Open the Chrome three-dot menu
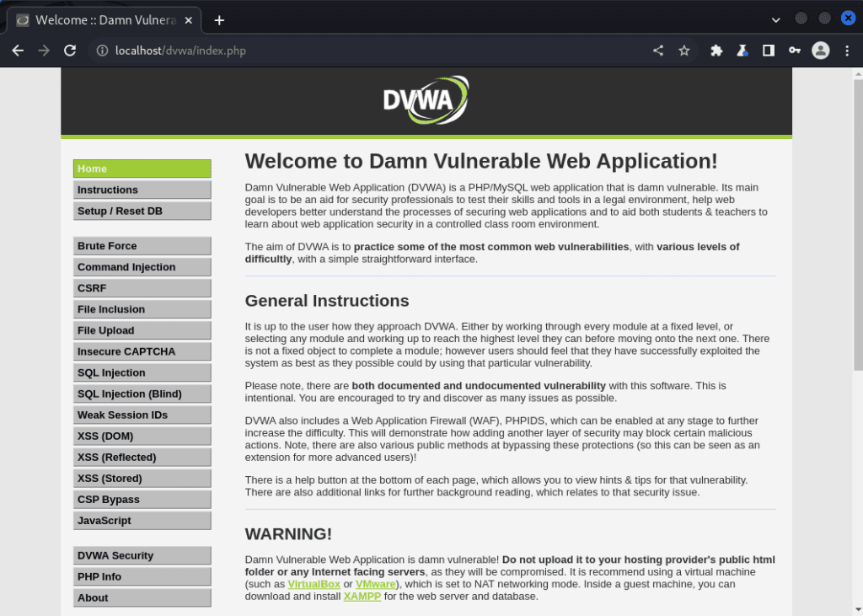The width and height of the screenshot is (863, 616). click(847, 51)
